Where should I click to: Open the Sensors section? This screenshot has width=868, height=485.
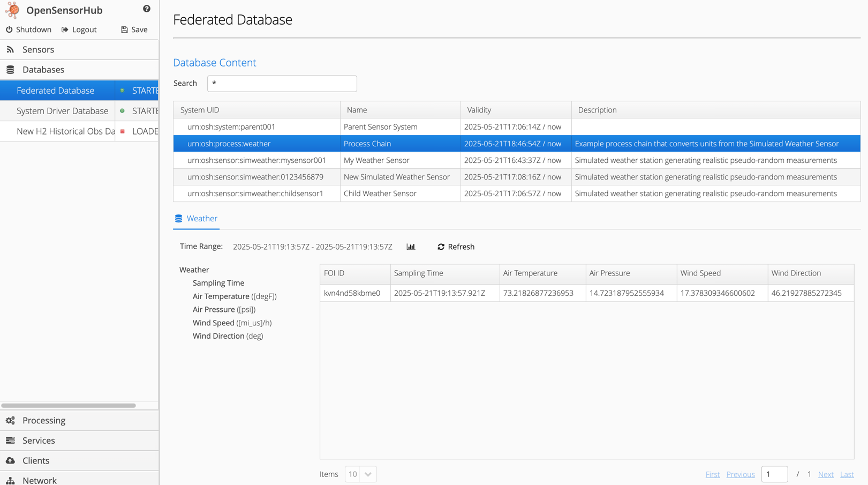point(38,49)
